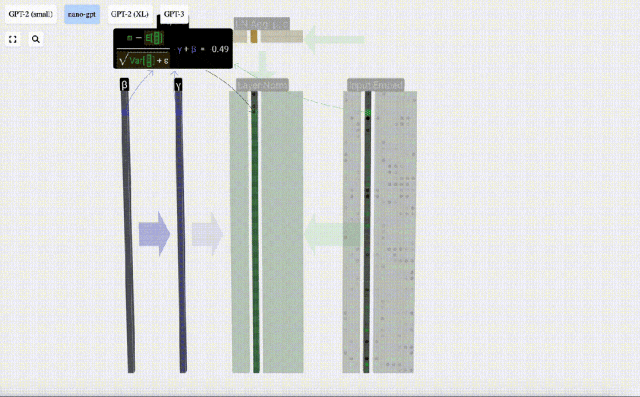Switch to the nano-gpt model

click(82, 14)
